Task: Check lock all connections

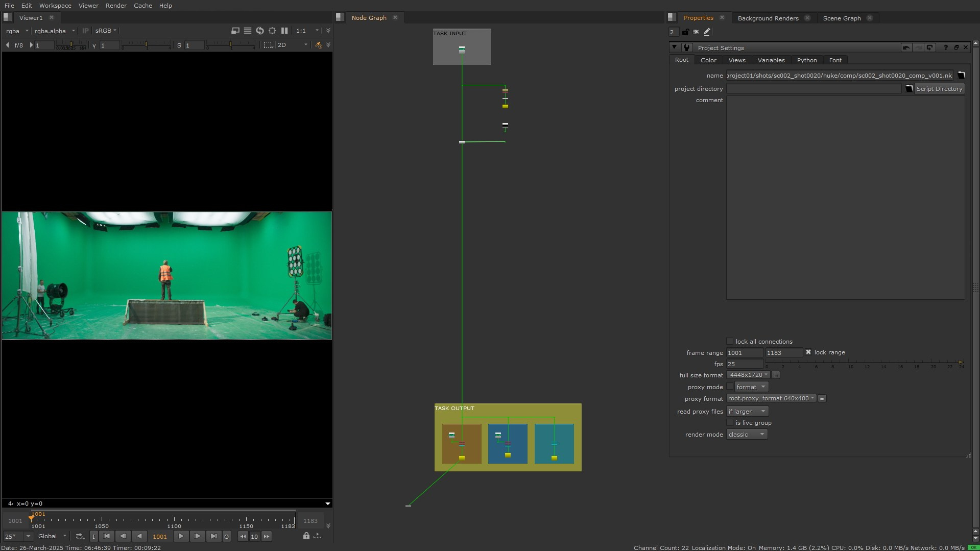Action: pos(730,341)
